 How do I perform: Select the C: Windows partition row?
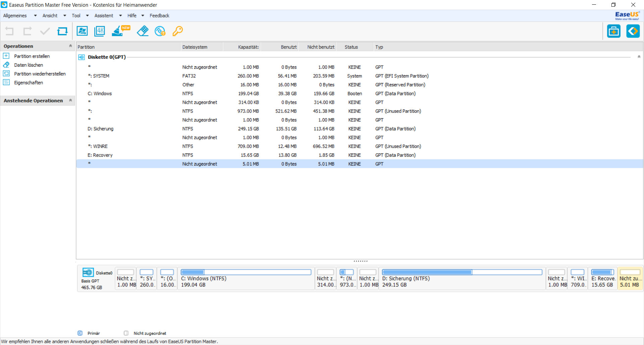coord(359,93)
